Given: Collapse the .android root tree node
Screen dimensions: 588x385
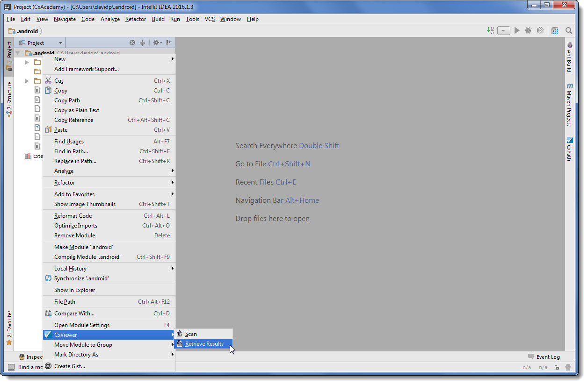Looking at the screenshot, I should coord(18,53).
